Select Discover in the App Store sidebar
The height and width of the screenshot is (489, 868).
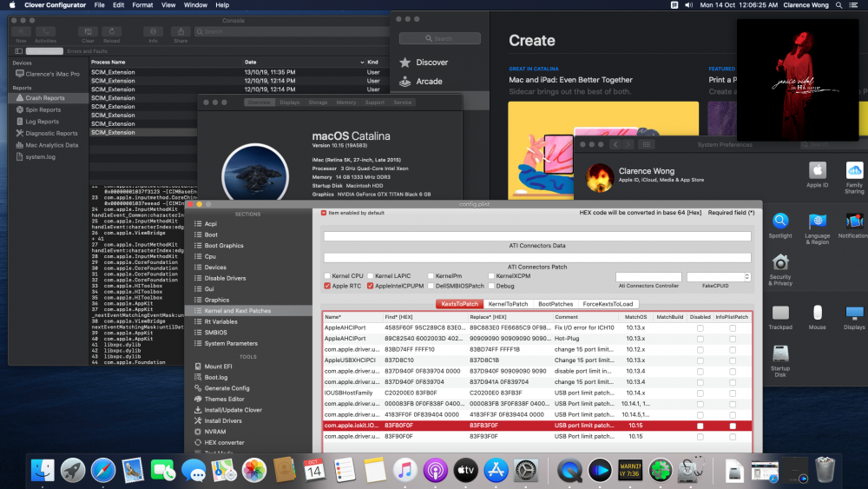(431, 63)
